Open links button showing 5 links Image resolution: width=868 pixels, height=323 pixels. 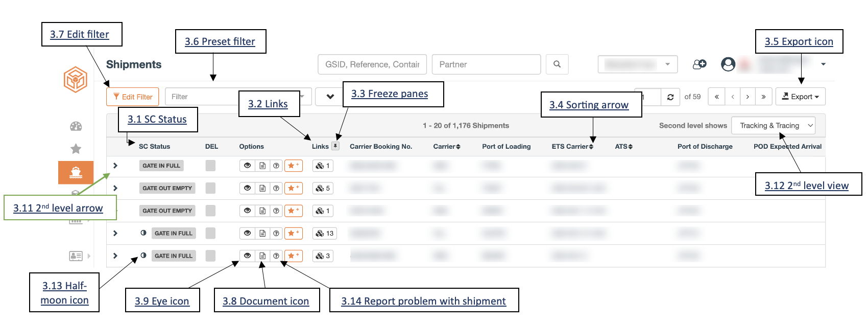click(x=323, y=188)
